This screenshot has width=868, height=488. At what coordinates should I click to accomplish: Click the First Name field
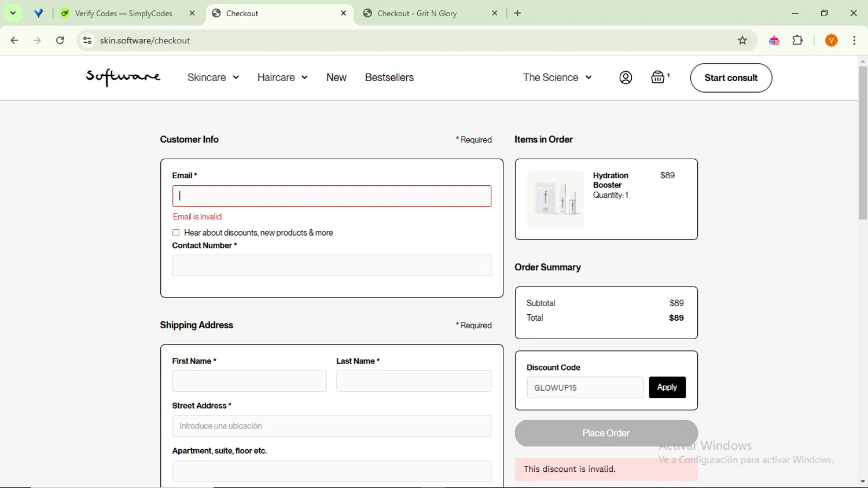pyautogui.click(x=249, y=381)
